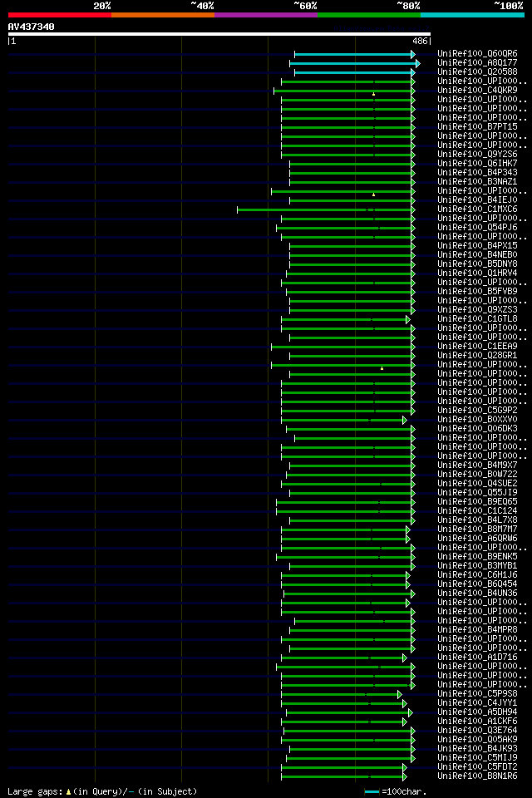Image resolution: width=532 pixels, height=798 pixels.
Task: Select hit UniRef100_B4M9X7
Action: click(477, 465)
